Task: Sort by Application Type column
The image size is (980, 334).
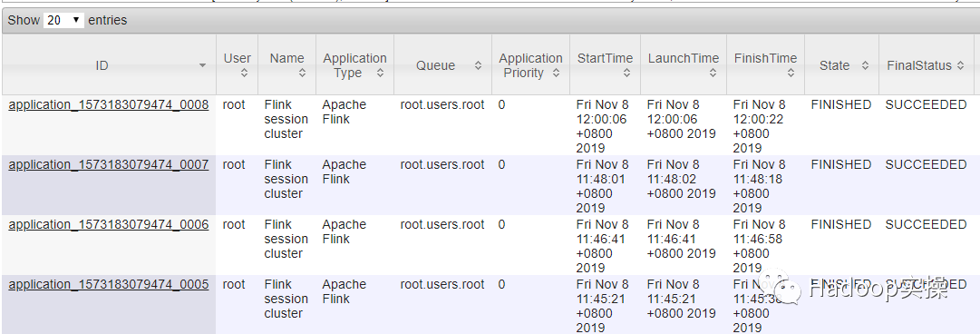Action: tap(355, 65)
